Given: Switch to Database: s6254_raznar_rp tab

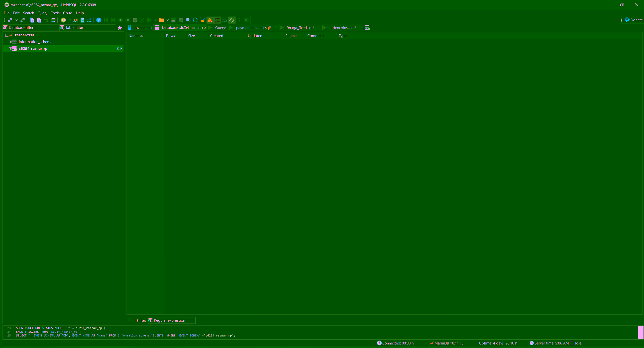Looking at the screenshot, I should [180, 28].
